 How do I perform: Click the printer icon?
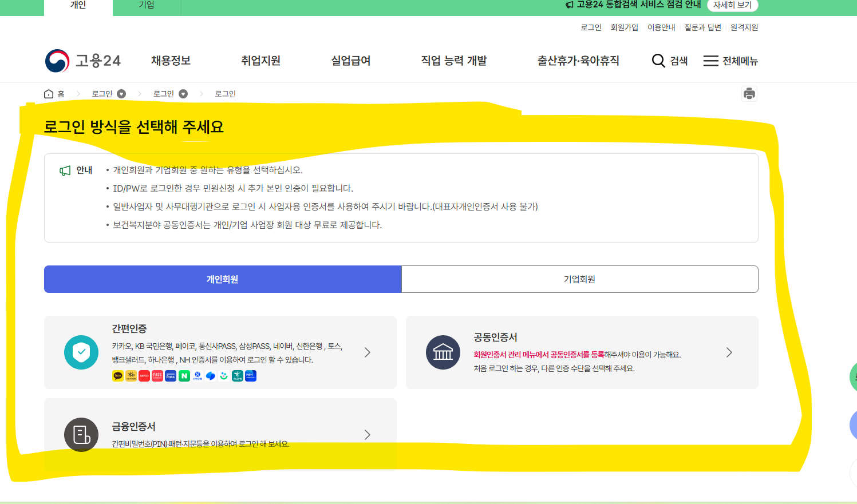point(749,93)
